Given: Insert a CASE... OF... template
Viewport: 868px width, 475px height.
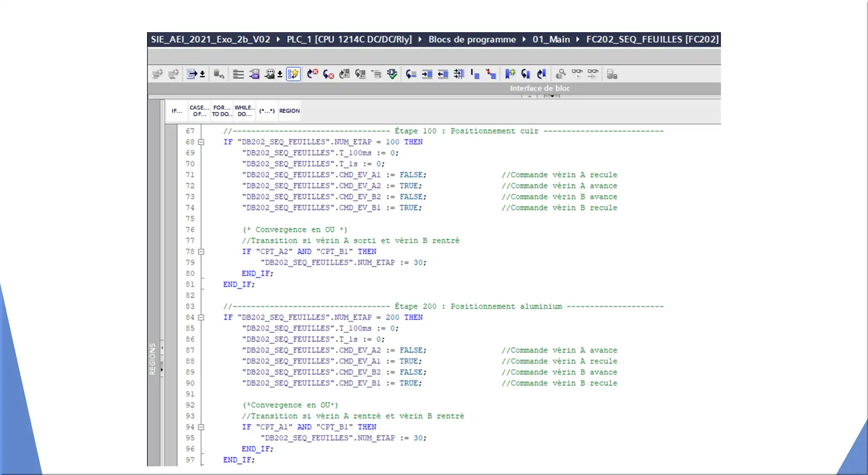Looking at the screenshot, I should click(x=199, y=111).
